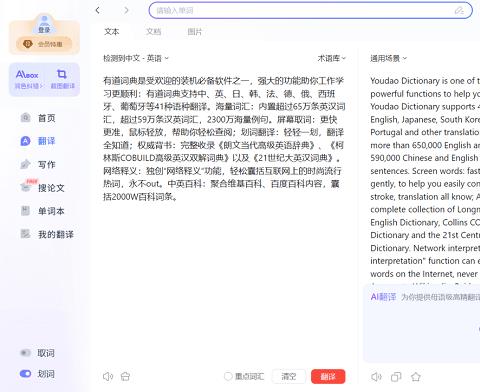Switch to the 文档 document tab

[x=153, y=32]
